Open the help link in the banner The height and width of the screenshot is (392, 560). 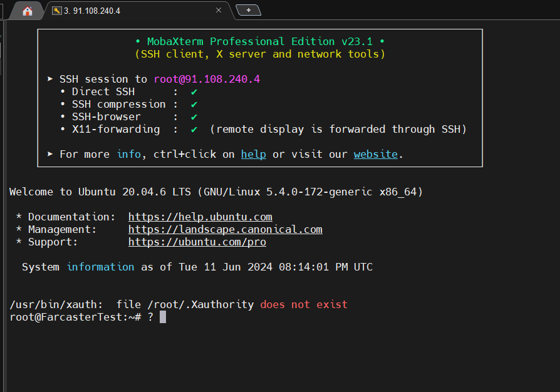[x=253, y=154]
